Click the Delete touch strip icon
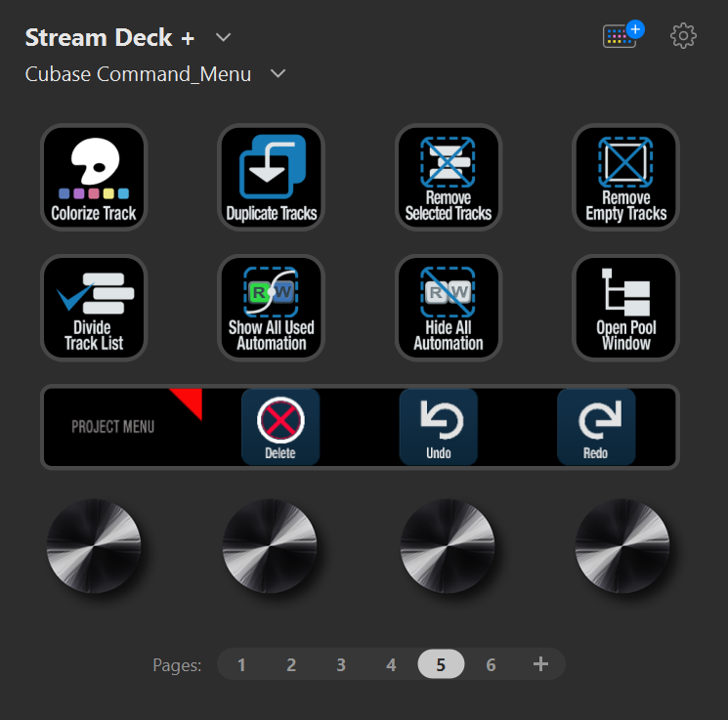Screen dimensions: 728x720 pyautogui.click(x=280, y=427)
